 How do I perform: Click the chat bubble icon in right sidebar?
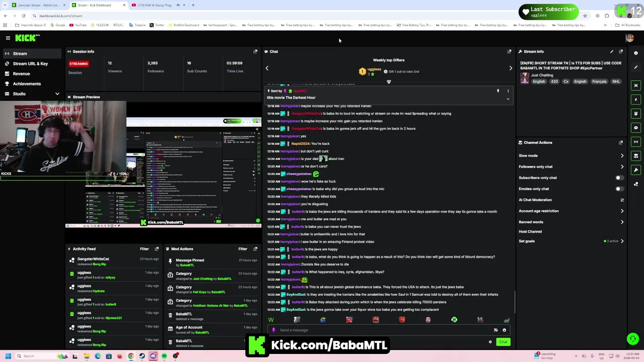(636, 128)
